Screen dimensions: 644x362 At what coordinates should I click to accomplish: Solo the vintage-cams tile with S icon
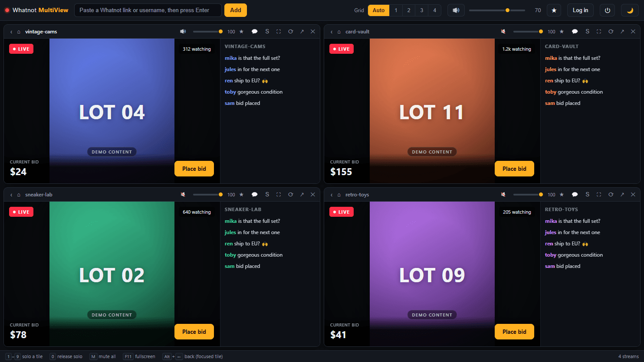tap(267, 32)
